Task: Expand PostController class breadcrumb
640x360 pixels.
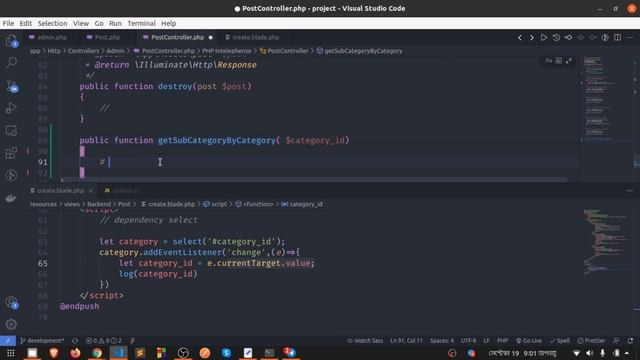Action: coord(284,51)
